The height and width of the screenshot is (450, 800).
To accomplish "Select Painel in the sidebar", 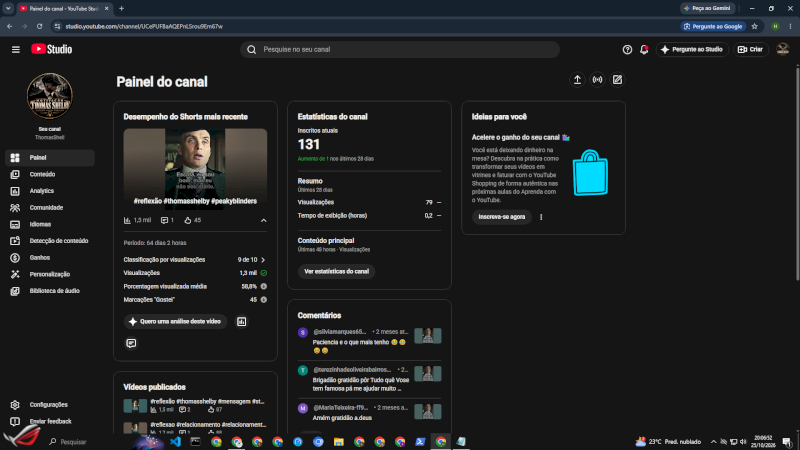I will (x=50, y=158).
